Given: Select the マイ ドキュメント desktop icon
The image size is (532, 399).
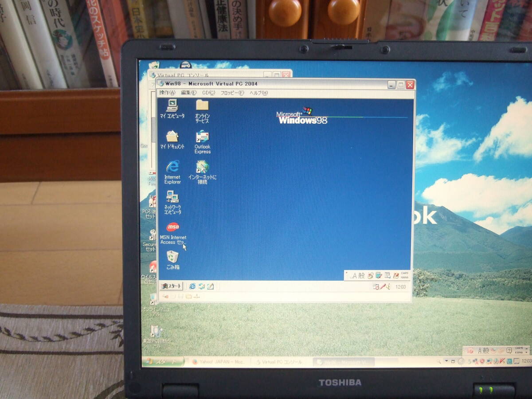Looking at the screenshot, I should pyautogui.click(x=172, y=140).
